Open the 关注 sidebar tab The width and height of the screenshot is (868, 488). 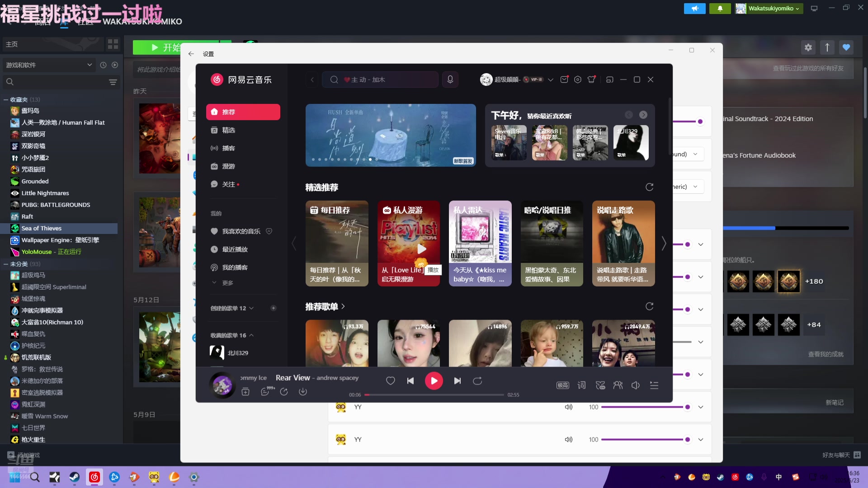(243, 184)
